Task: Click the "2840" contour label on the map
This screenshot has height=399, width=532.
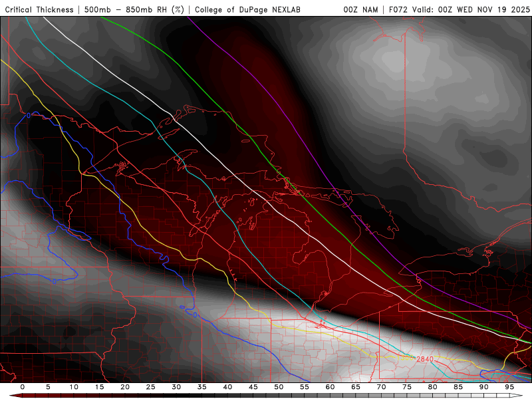Action: click(x=425, y=359)
